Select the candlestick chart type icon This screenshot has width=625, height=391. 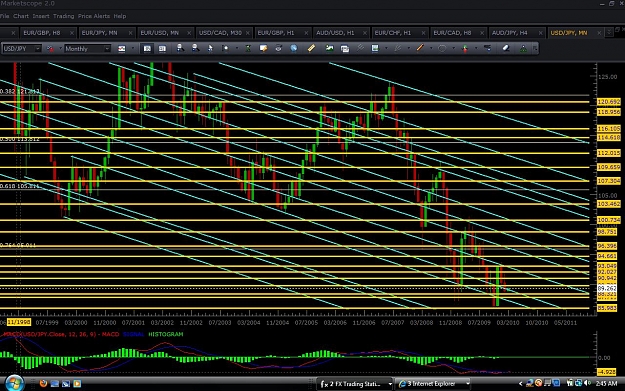[122, 49]
